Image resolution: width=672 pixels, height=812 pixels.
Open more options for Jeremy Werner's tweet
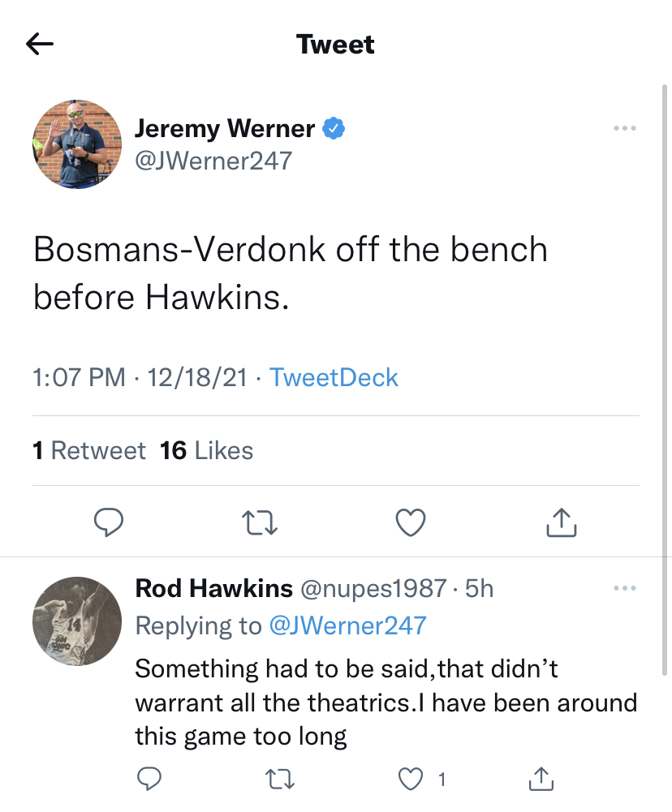click(624, 129)
